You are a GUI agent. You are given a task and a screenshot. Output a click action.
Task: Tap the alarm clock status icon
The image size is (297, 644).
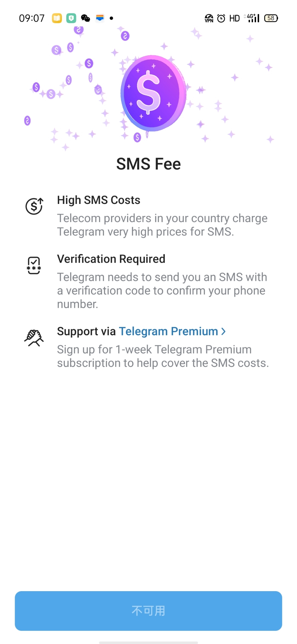click(x=221, y=18)
